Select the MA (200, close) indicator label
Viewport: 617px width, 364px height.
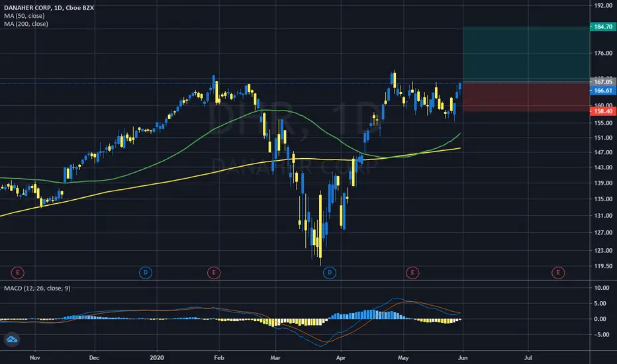[26, 24]
